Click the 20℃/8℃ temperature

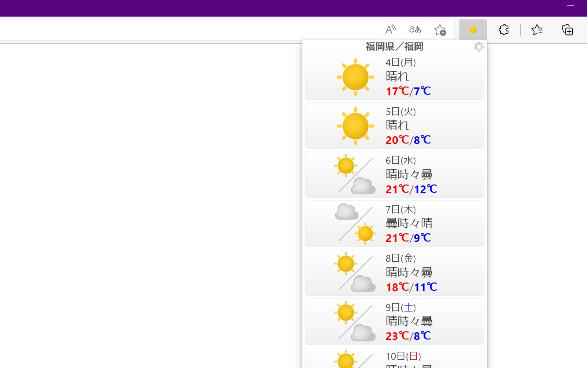coord(408,140)
